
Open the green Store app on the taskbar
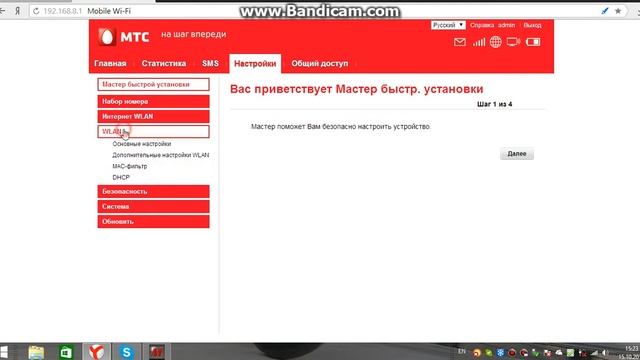(66, 352)
